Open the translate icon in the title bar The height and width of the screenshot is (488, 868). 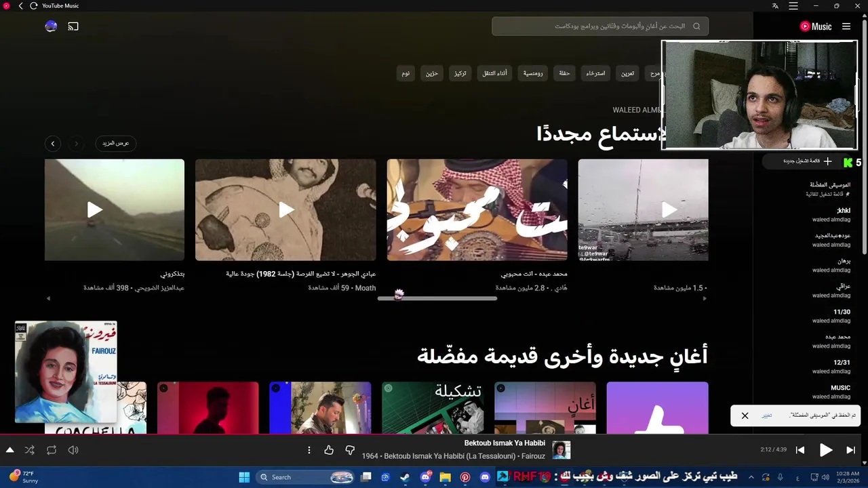[775, 5]
